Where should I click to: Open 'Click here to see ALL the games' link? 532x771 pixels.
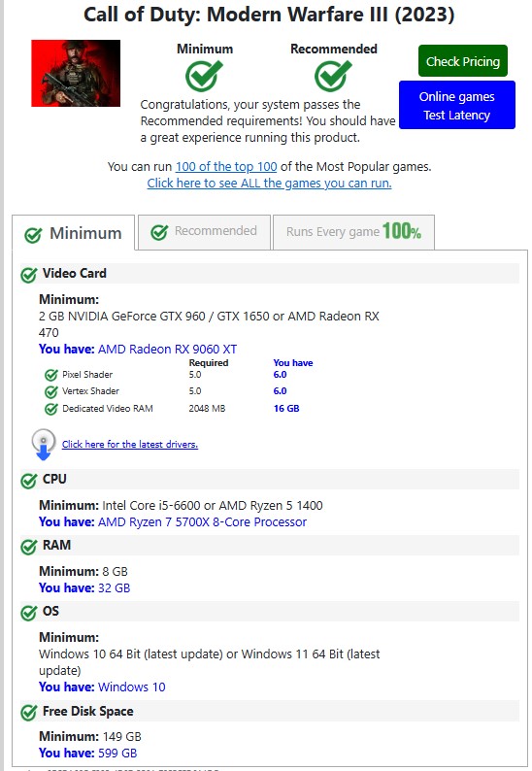pyautogui.click(x=270, y=184)
